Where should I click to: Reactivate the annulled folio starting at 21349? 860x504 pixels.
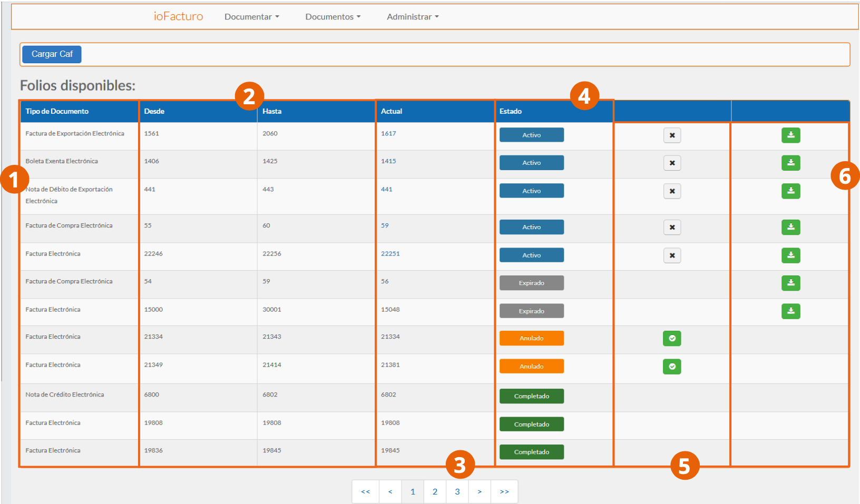coord(672,367)
